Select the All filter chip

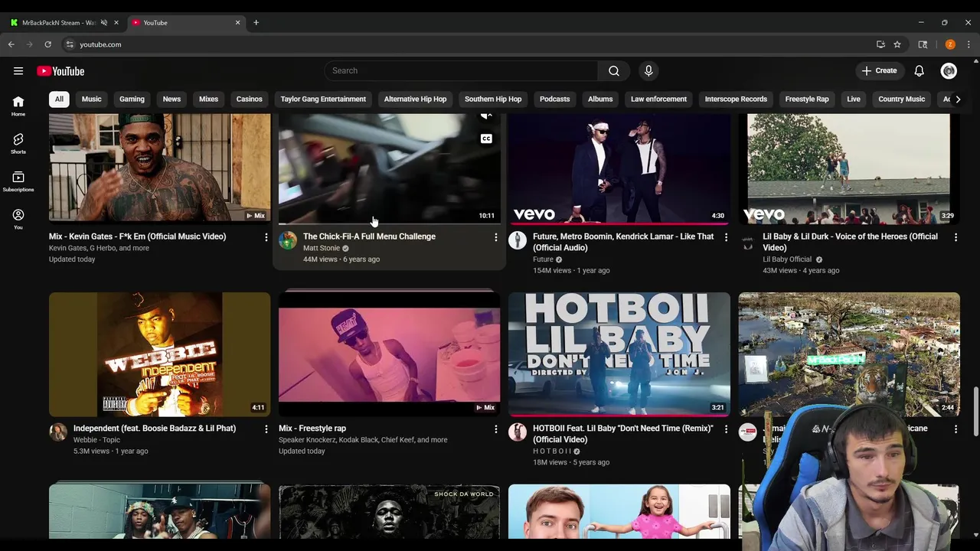[x=59, y=99]
